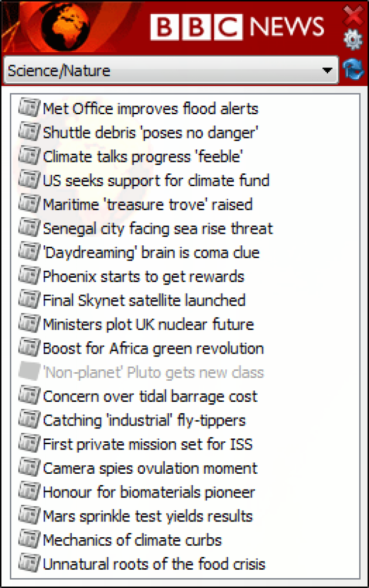Open 'Shuttle debris poses no danger' story
The height and width of the screenshot is (588, 369).
click(x=150, y=133)
